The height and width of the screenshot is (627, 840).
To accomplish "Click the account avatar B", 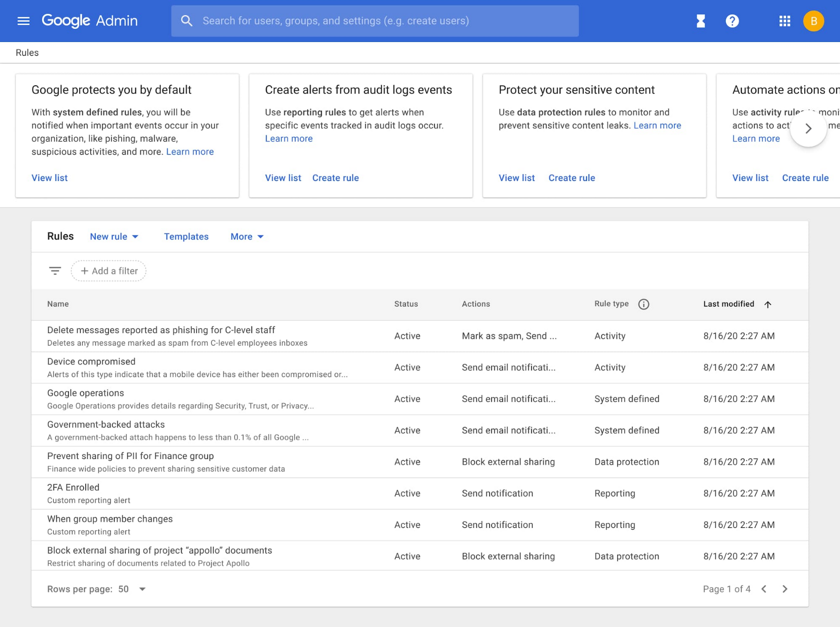I will (814, 21).
